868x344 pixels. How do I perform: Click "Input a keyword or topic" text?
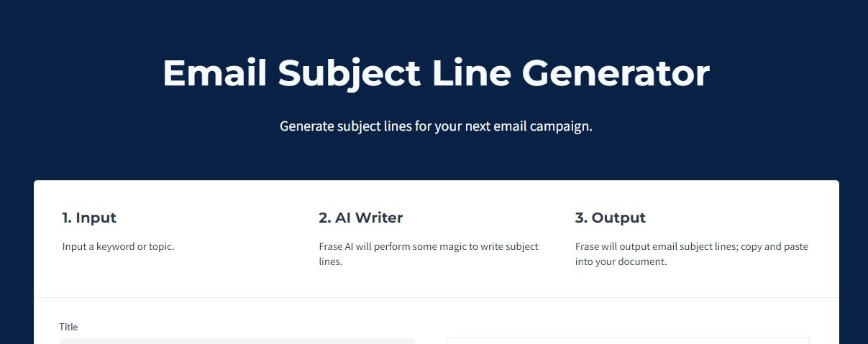click(118, 246)
